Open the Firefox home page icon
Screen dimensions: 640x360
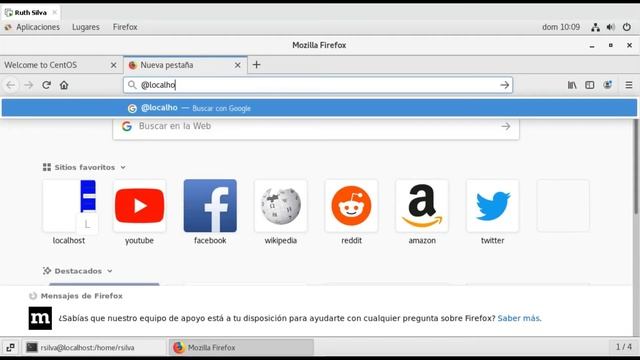(x=64, y=85)
